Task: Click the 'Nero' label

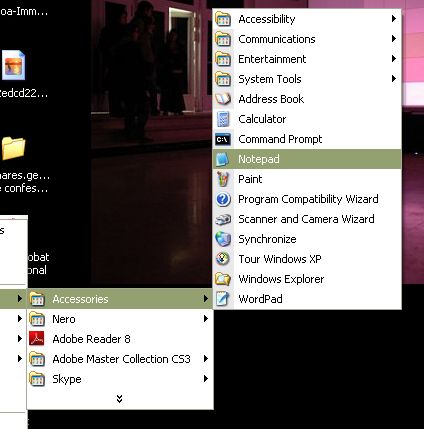Action: [x=64, y=319]
